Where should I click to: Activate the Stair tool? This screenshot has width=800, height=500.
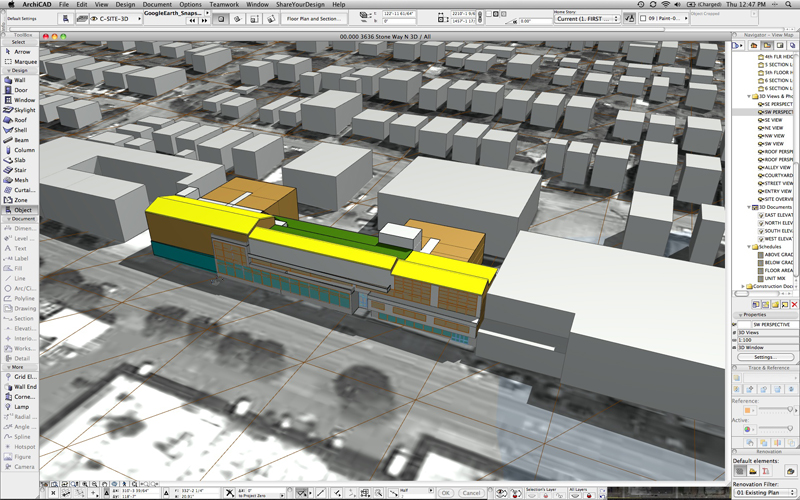pyautogui.click(x=19, y=170)
